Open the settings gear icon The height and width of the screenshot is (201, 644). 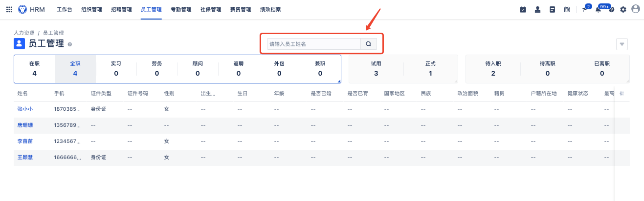[x=623, y=9]
